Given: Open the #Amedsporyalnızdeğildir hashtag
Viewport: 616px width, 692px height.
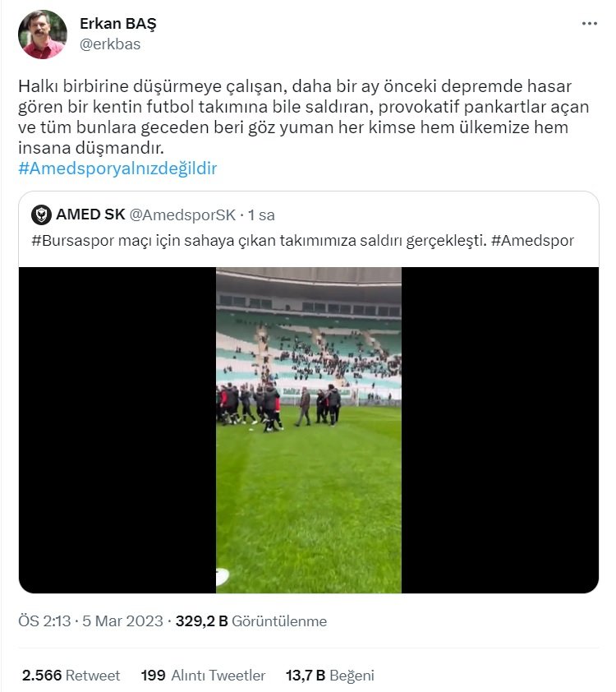Looking at the screenshot, I should [117, 168].
